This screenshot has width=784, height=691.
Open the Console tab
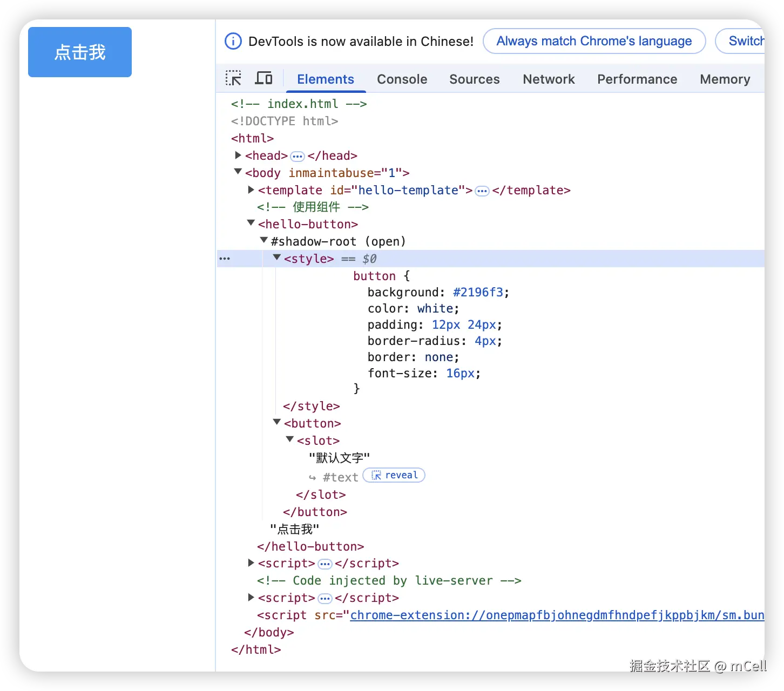click(x=402, y=79)
